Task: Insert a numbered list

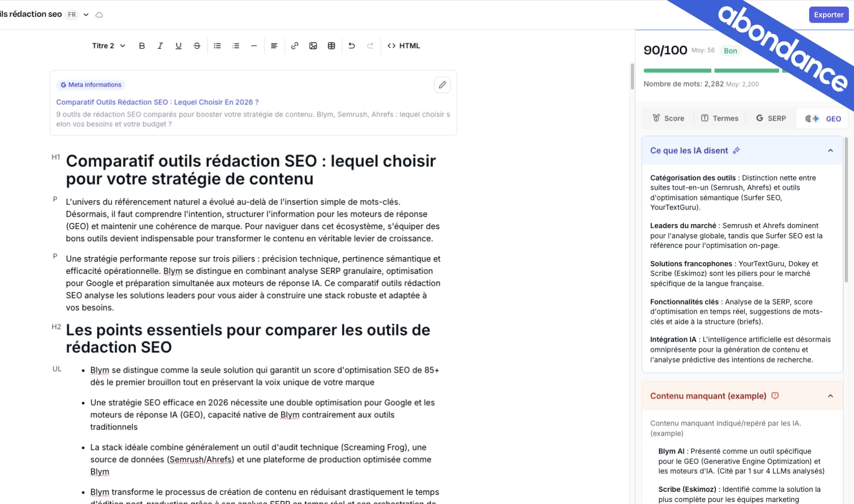Action: (x=235, y=46)
